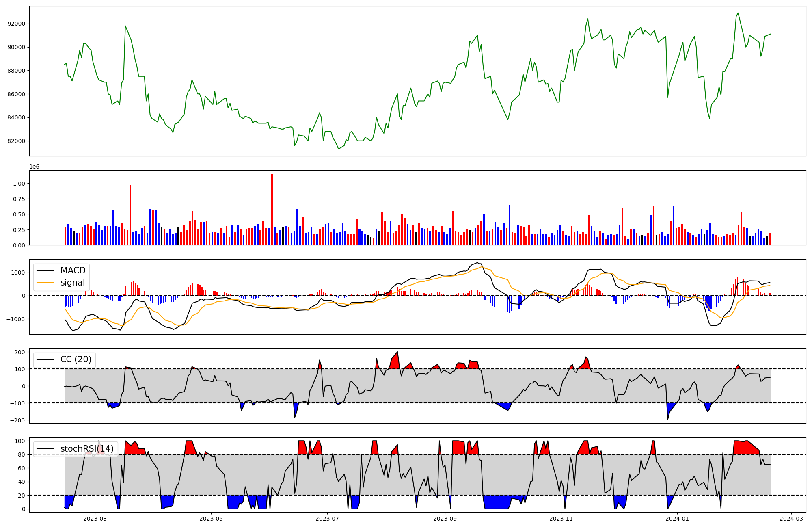Screen dimensions: 812x528
Task: Click the 92000 price axis tick label
Action: 17,24
